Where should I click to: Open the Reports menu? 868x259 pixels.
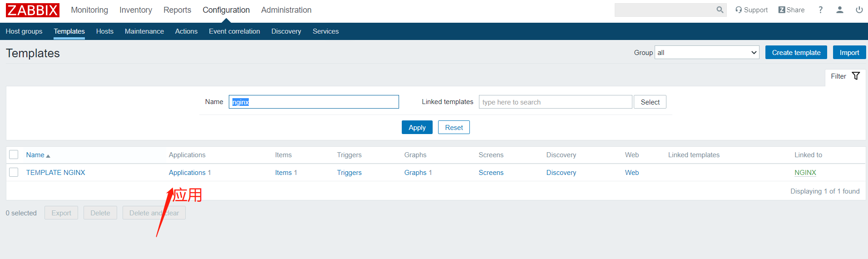pyautogui.click(x=177, y=10)
